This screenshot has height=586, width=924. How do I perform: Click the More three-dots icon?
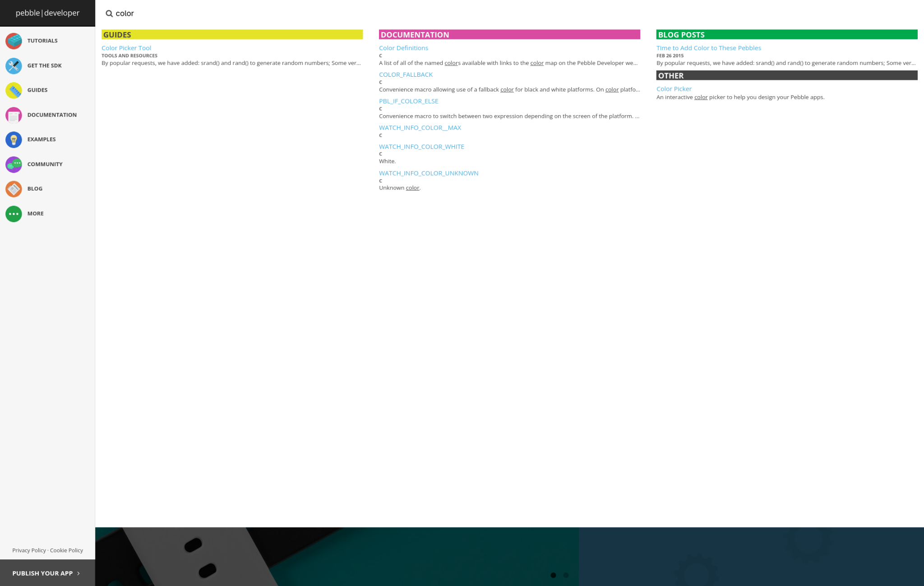(14, 214)
